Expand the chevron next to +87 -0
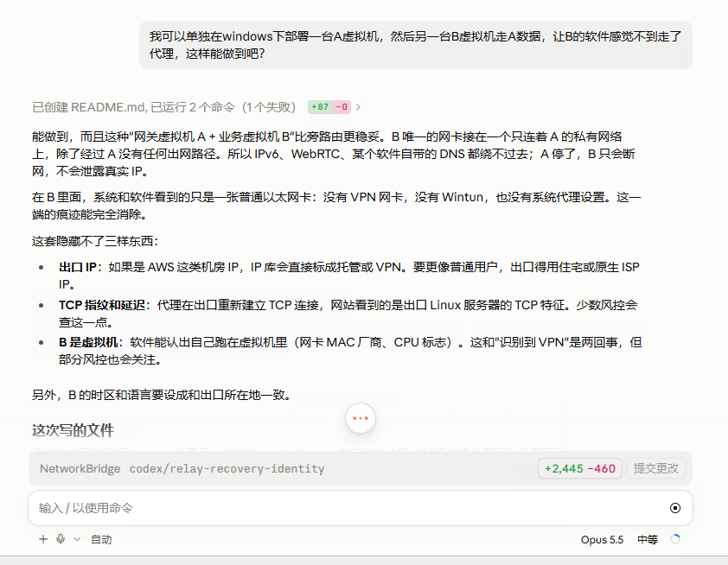The image size is (728, 565). (x=358, y=107)
